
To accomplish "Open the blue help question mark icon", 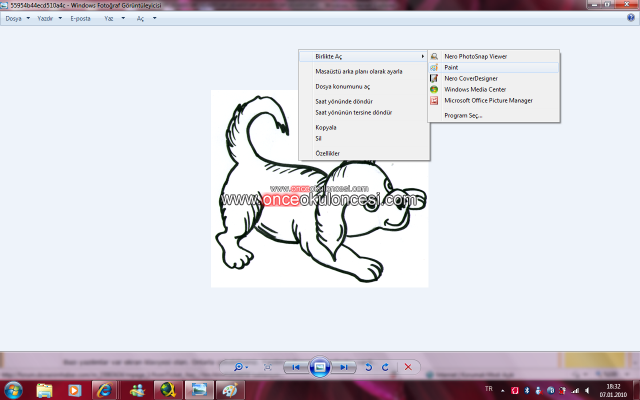I will pyautogui.click(x=630, y=18).
